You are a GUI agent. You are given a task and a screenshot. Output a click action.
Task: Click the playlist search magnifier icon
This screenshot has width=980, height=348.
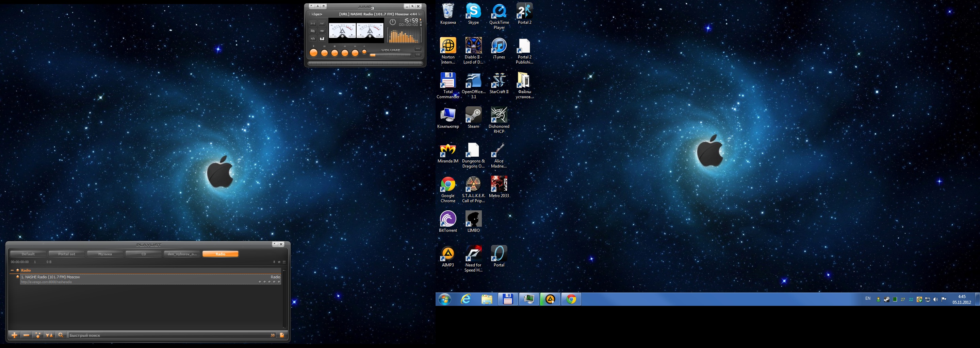click(61, 335)
